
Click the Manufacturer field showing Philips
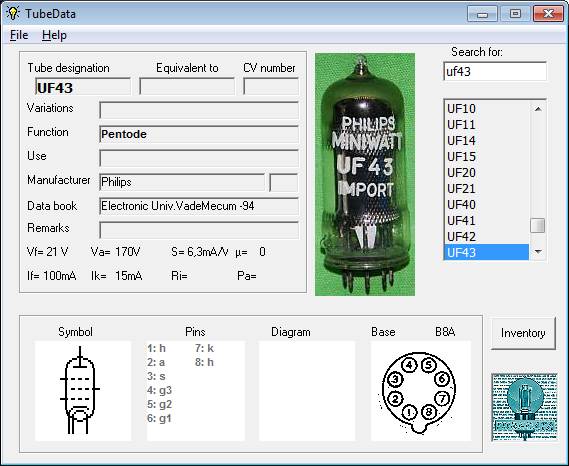tap(182, 182)
